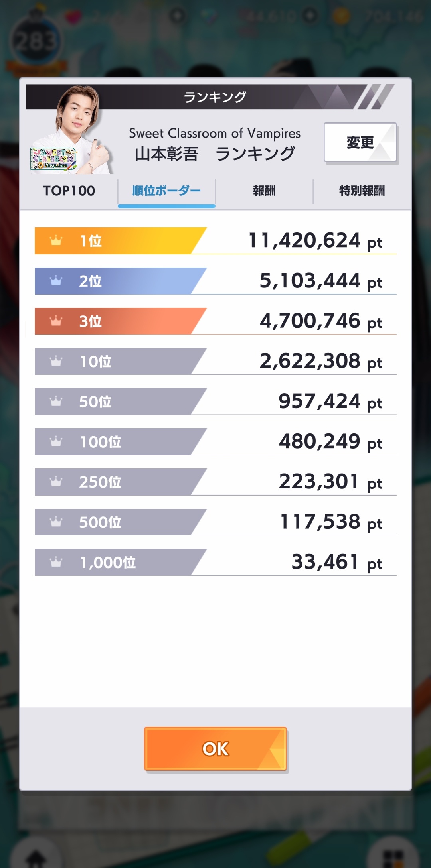431x868 pixels.
Task: Tap the crown icon on 50位 row
Action: point(56,401)
